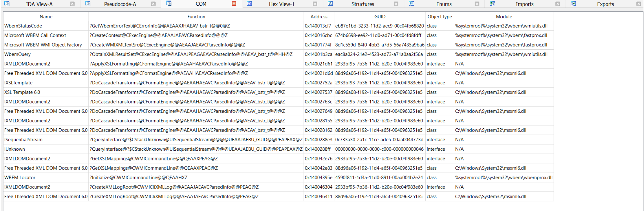Close the Hex View-1 tab

315,4
